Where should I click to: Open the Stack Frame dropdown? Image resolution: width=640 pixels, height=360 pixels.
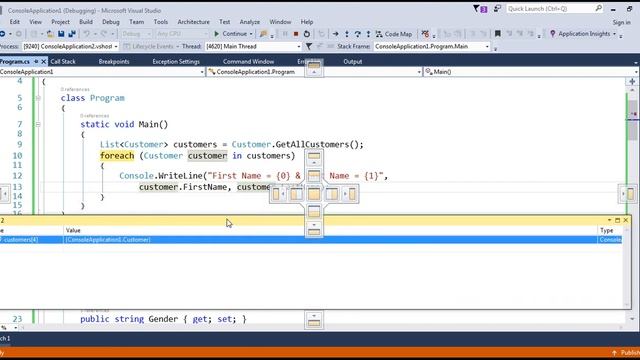487,47
